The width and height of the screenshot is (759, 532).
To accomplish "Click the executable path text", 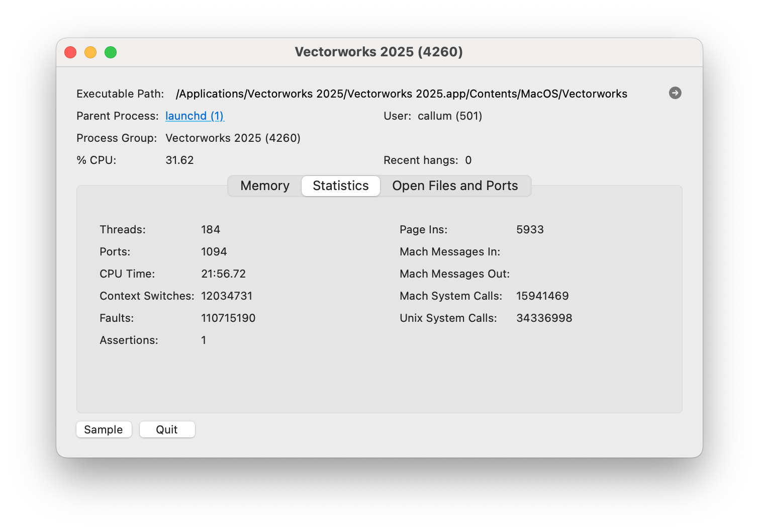I will pyautogui.click(x=401, y=94).
